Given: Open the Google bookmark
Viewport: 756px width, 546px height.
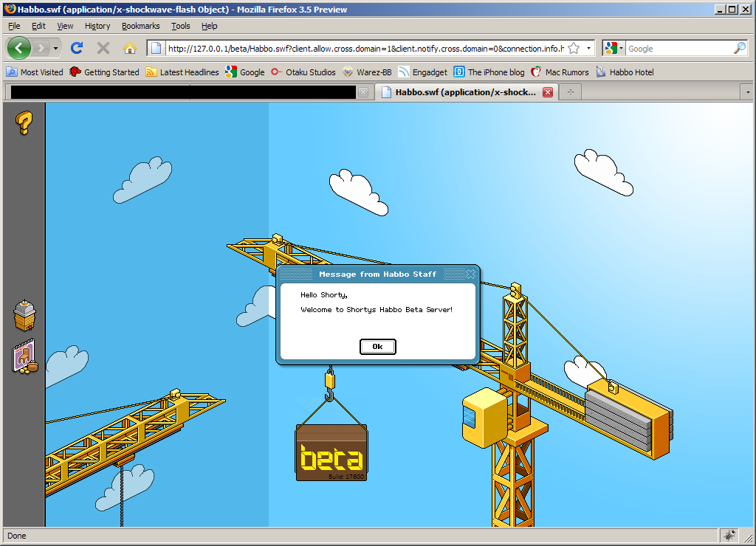Looking at the screenshot, I should click(245, 72).
